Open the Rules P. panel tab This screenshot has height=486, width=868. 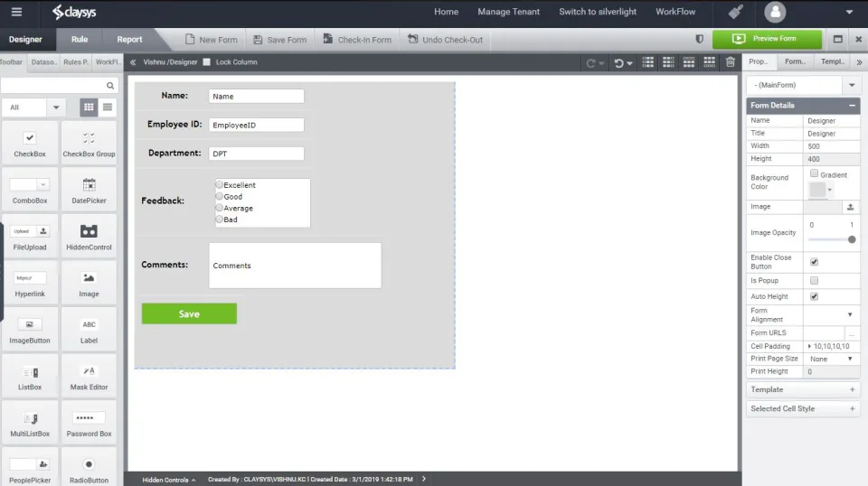(76, 62)
